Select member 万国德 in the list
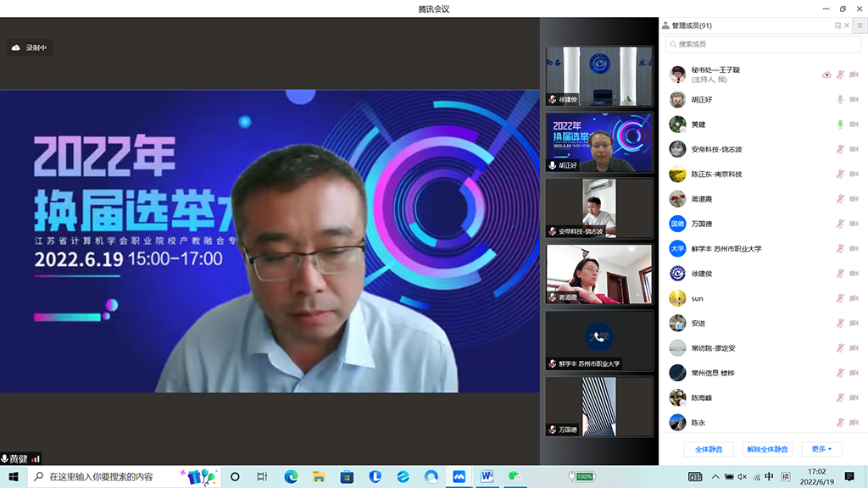868x488 pixels. coord(704,224)
